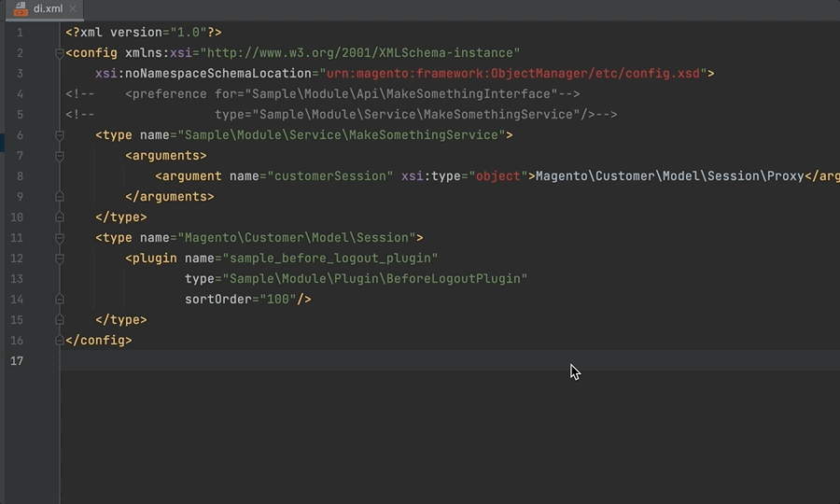Viewport: 840px width, 504px height.
Task: Click line number 1 in the gutter
Action: click(20, 33)
